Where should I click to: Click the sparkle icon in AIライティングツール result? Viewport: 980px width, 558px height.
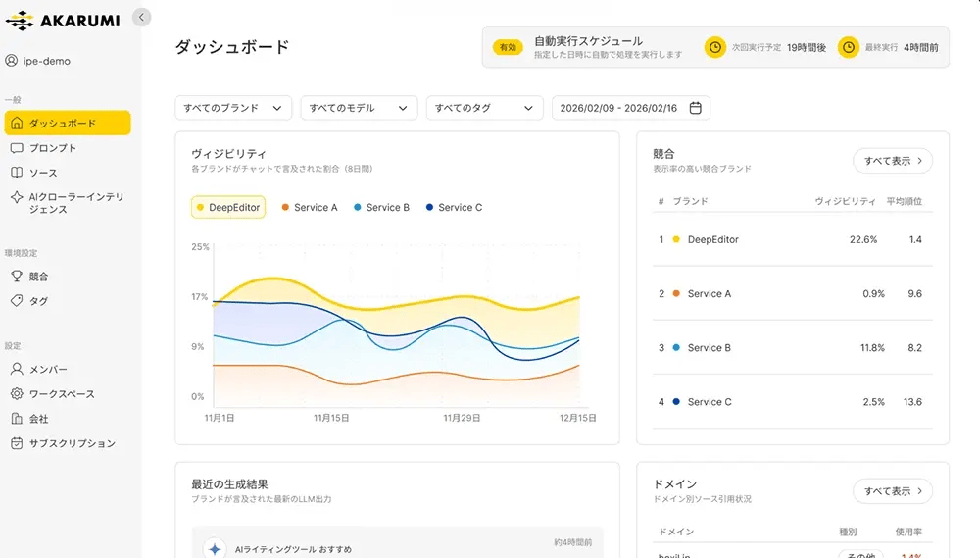[215, 549]
